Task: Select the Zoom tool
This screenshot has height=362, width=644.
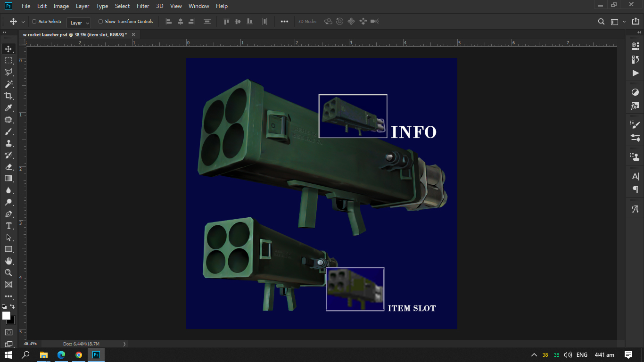Action: click(8, 272)
